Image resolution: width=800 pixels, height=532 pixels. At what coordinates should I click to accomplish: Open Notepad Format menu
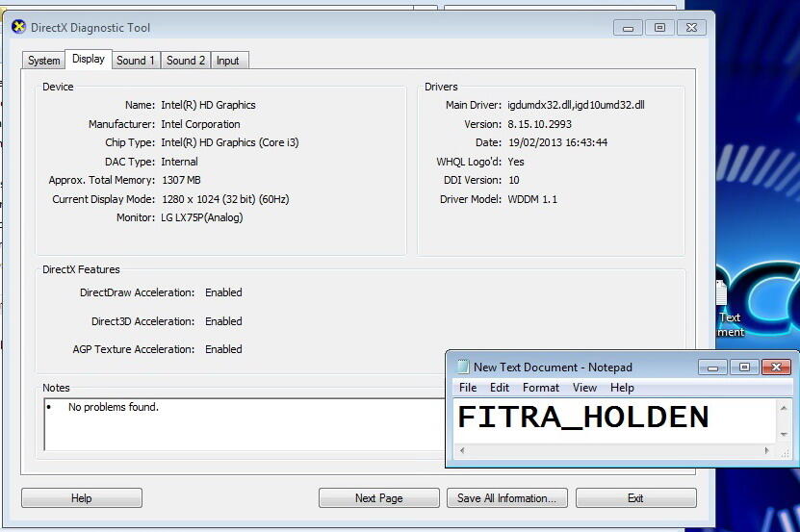(x=541, y=388)
